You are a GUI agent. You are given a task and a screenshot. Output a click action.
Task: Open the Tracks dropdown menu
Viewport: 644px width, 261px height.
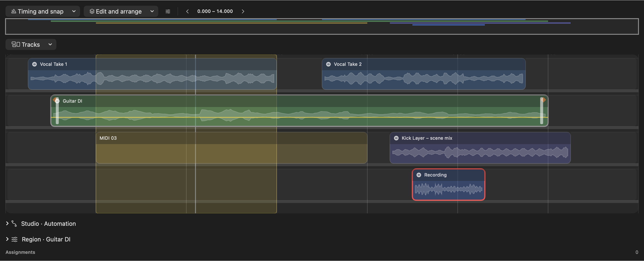[x=31, y=45]
